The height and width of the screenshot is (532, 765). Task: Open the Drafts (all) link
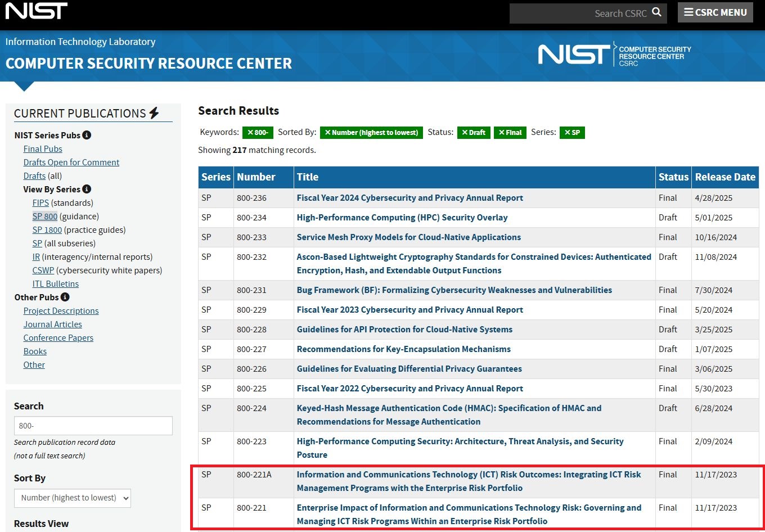(x=34, y=175)
